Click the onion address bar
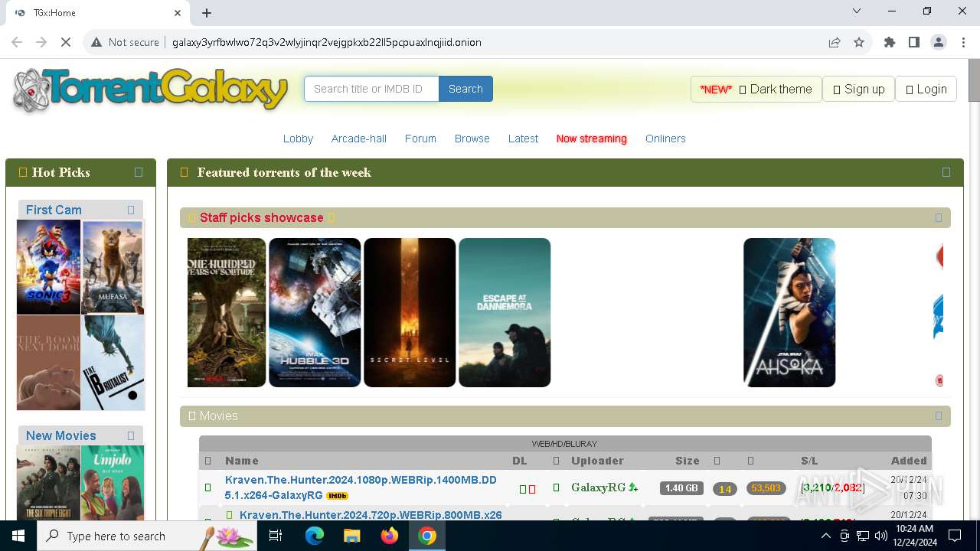 [327, 42]
